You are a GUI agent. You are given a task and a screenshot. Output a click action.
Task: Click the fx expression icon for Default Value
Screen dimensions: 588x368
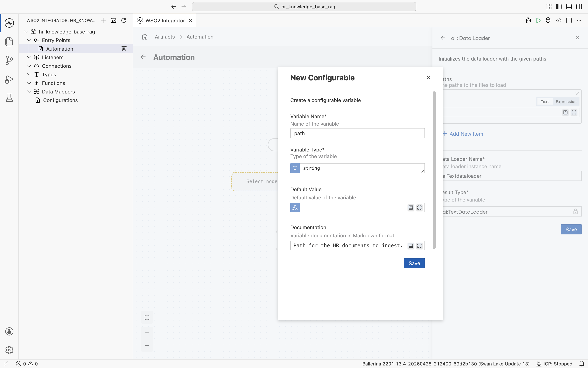(295, 208)
